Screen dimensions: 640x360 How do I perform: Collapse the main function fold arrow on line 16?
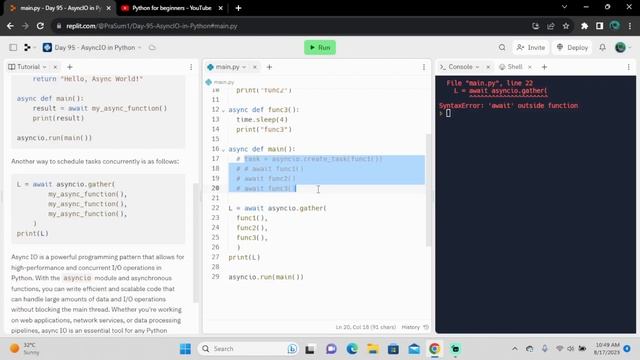tap(223, 149)
